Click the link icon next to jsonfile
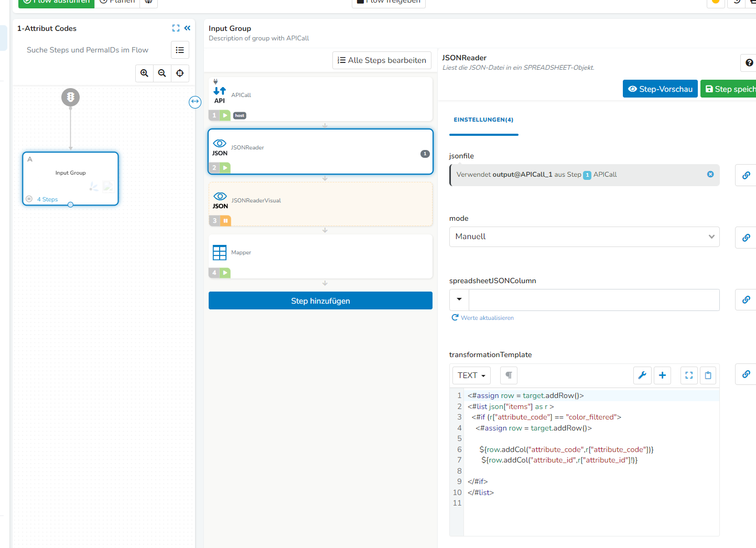756x548 pixels. [x=746, y=175]
